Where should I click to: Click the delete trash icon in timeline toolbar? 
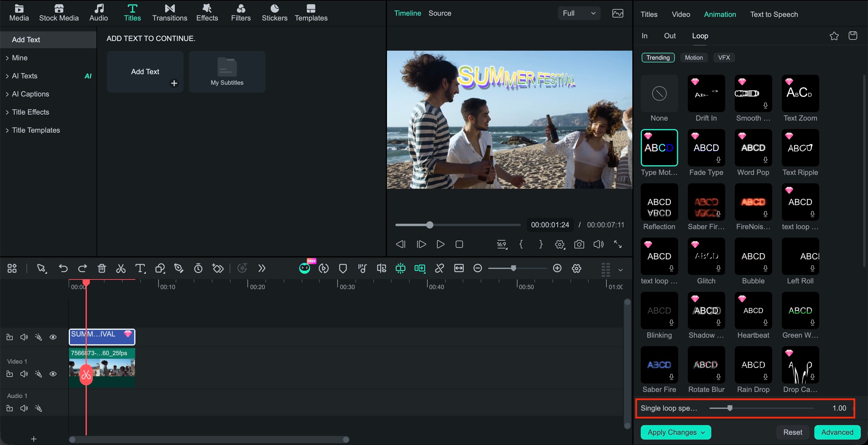[x=102, y=268]
